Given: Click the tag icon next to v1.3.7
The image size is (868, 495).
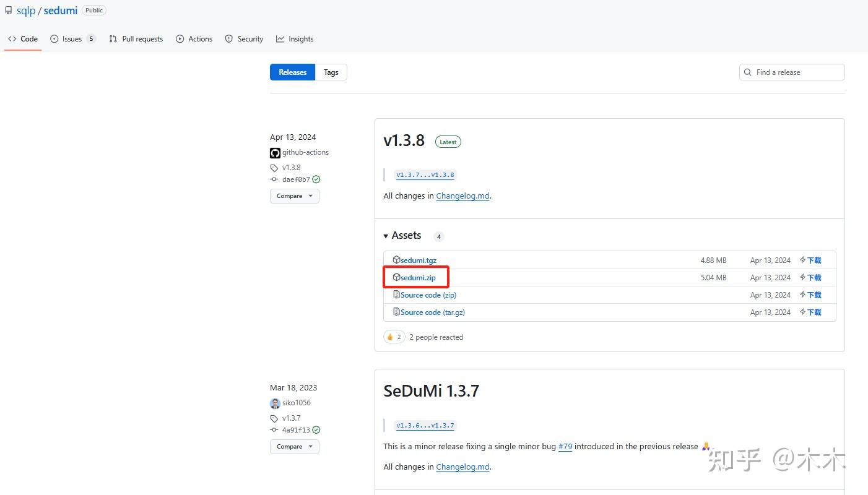Looking at the screenshot, I should tap(274, 418).
